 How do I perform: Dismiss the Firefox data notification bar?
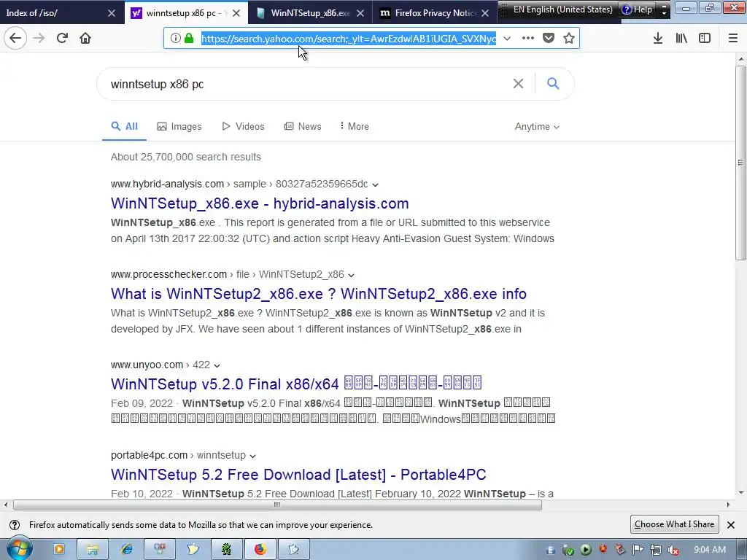tap(731, 525)
